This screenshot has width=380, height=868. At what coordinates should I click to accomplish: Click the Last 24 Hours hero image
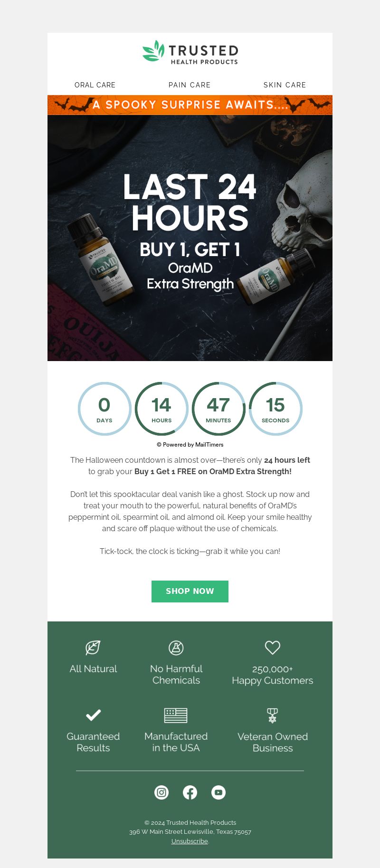pos(190,238)
